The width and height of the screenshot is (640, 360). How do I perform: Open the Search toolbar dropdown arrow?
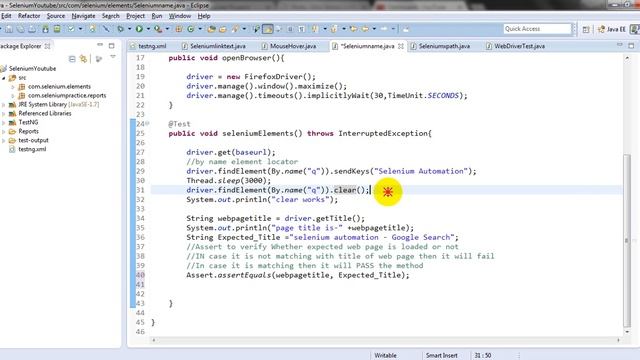pos(244,29)
